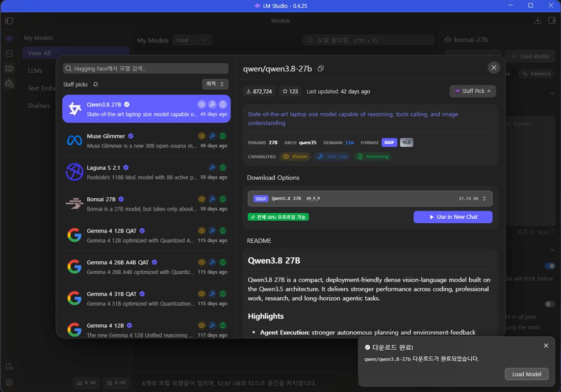Expand the GGUF Qwen3.8 27B Q4_K_M download option
561x392 pixels.
pos(370,198)
